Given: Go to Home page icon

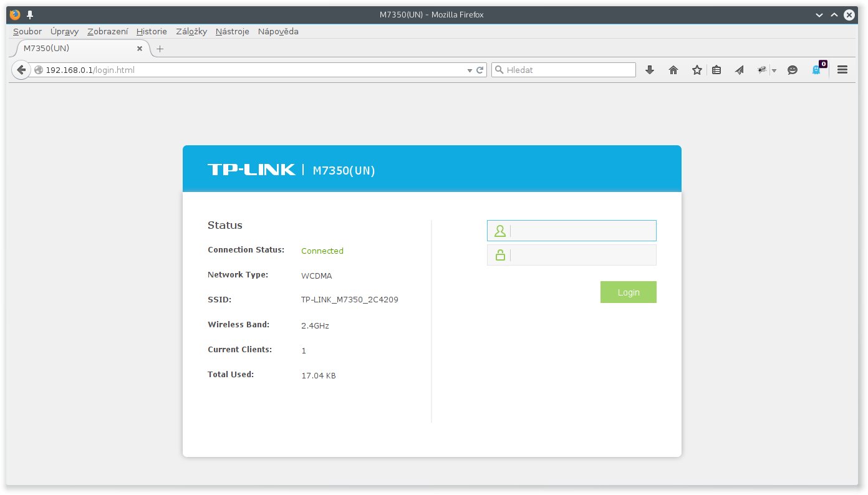Looking at the screenshot, I should (673, 70).
